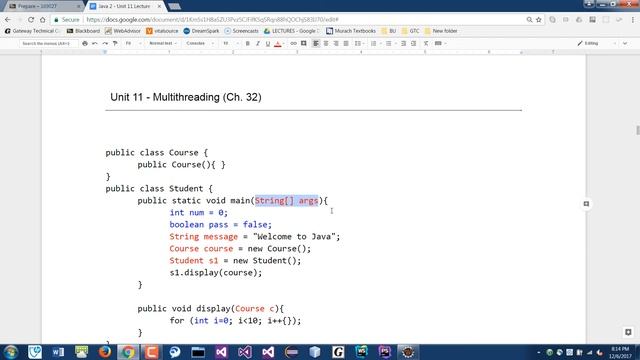The height and width of the screenshot is (360, 640).
Task: Open the Consolas font dropdown
Action: tap(200, 43)
